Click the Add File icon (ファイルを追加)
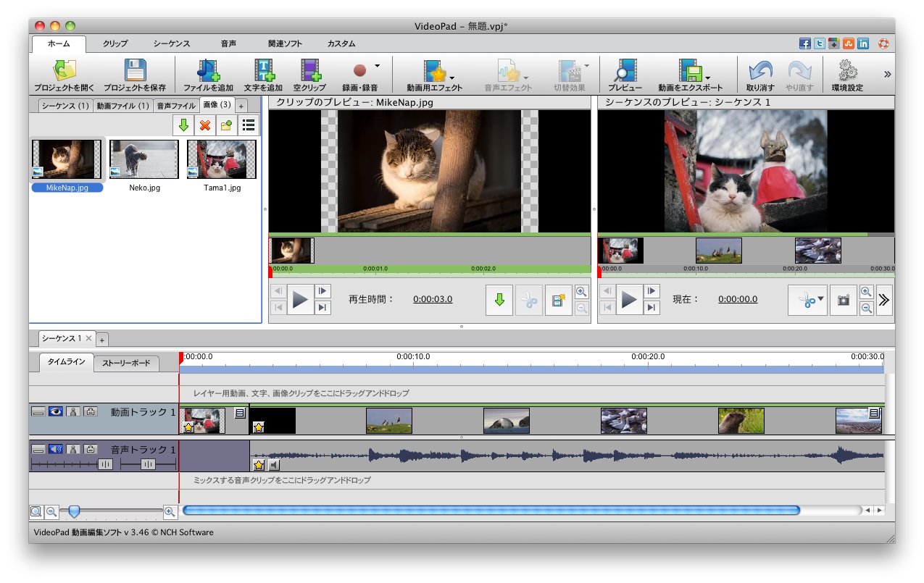The height and width of the screenshot is (583, 924). tap(208, 71)
